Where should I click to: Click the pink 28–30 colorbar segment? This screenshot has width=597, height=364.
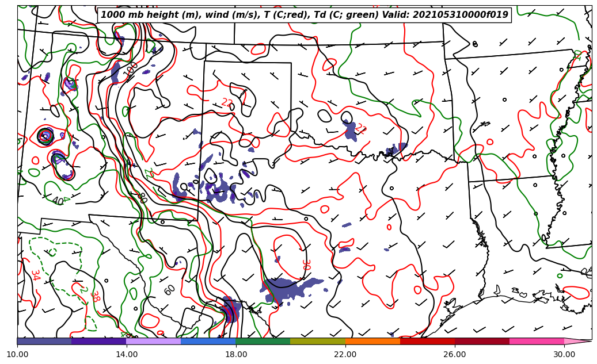click(537, 341)
